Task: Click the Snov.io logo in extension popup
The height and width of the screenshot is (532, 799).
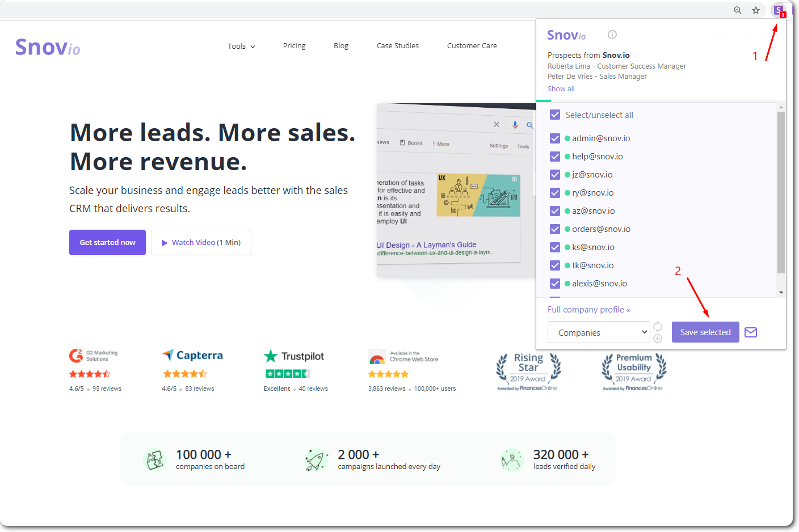Action: pyautogui.click(x=566, y=35)
